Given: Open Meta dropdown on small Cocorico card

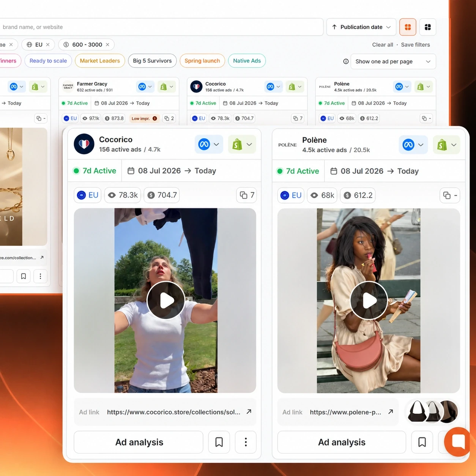Looking at the screenshot, I should pyautogui.click(x=274, y=87).
